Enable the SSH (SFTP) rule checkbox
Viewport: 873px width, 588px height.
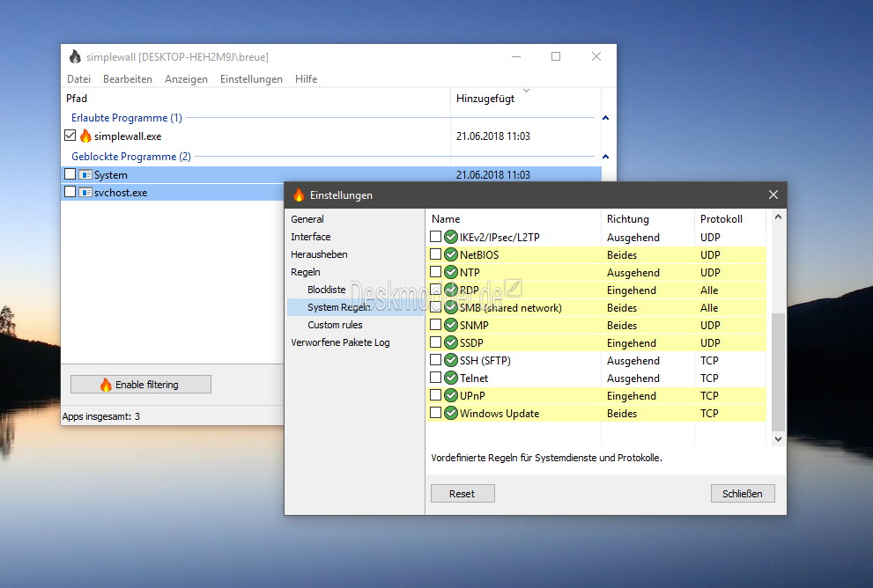pos(435,360)
